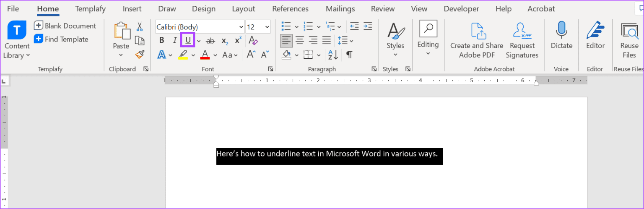Open Shading color dropdown arrow

click(297, 55)
